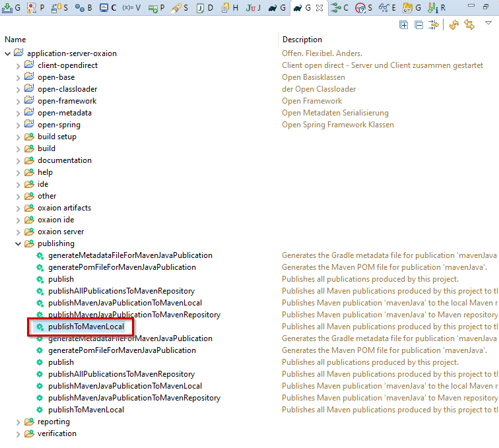
Task: Expand the open-framework project node
Action: tap(18, 101)
